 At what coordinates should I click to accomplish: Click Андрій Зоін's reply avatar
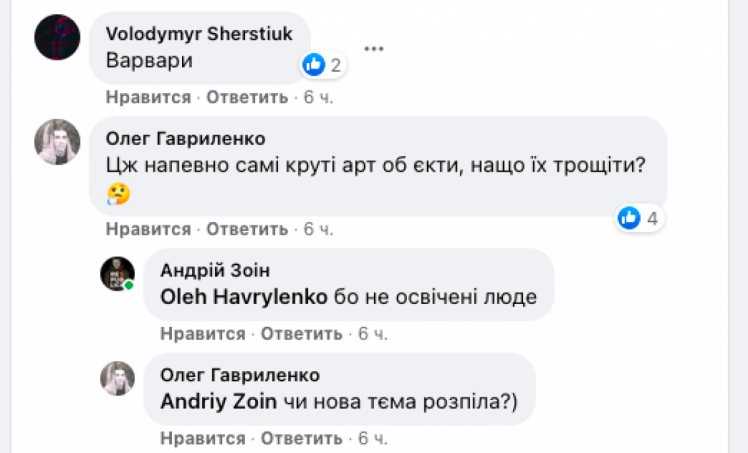click(117, 273)
